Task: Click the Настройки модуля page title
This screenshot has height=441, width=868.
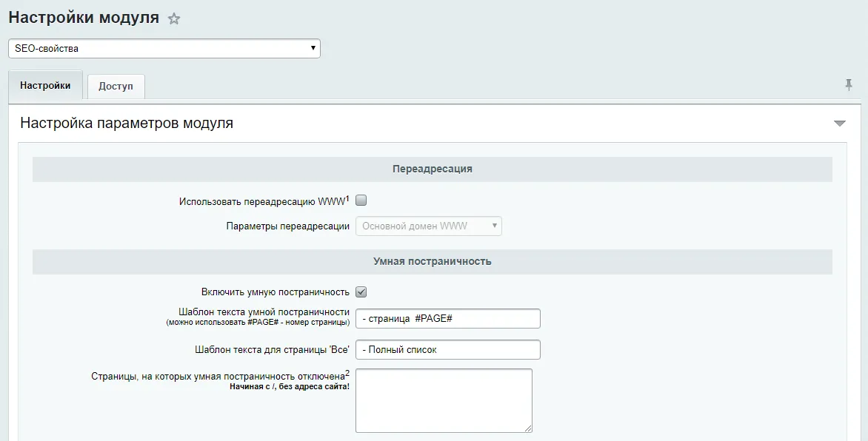Action: click(x=81, y=17)
